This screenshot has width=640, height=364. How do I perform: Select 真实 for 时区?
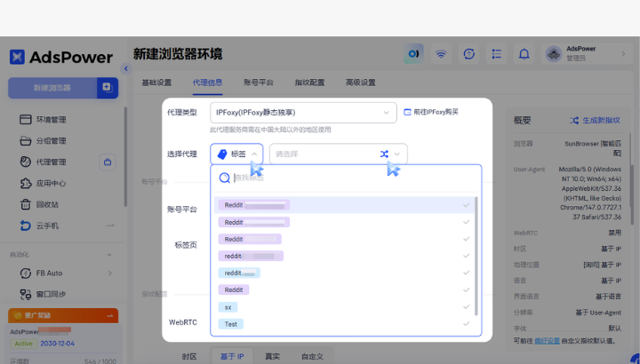[272, 357]
